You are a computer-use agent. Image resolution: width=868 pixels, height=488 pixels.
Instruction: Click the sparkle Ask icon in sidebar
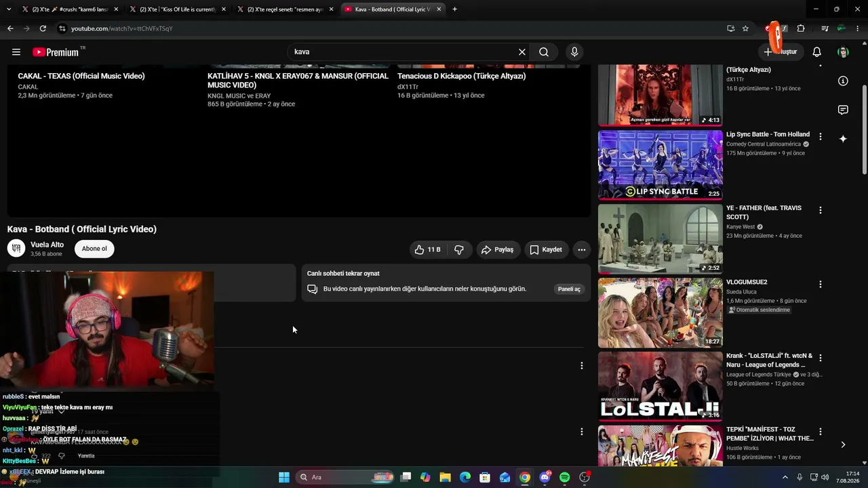[843, 139]
